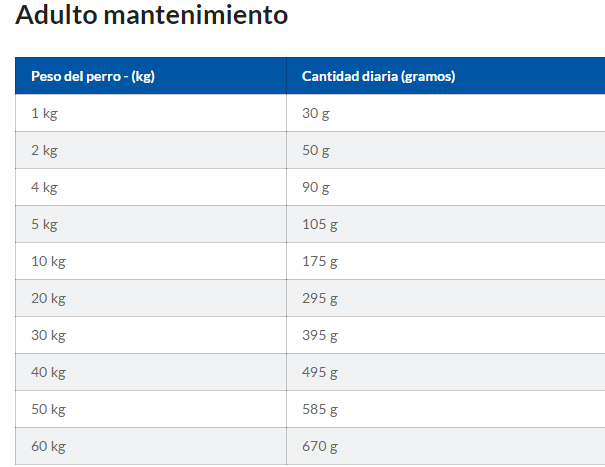Viewport: 605px width, 467px height.
Task: Click the 395 g amount cell
Action: (319, 335)
